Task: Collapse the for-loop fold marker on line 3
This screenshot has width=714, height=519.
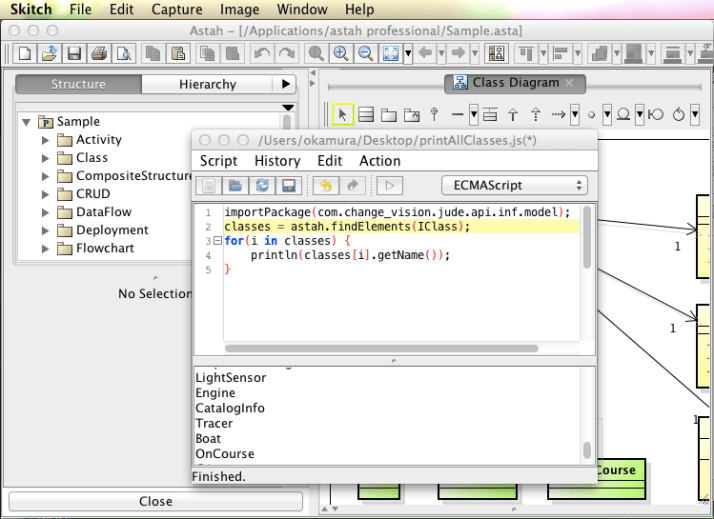Action: pos(218,240)
